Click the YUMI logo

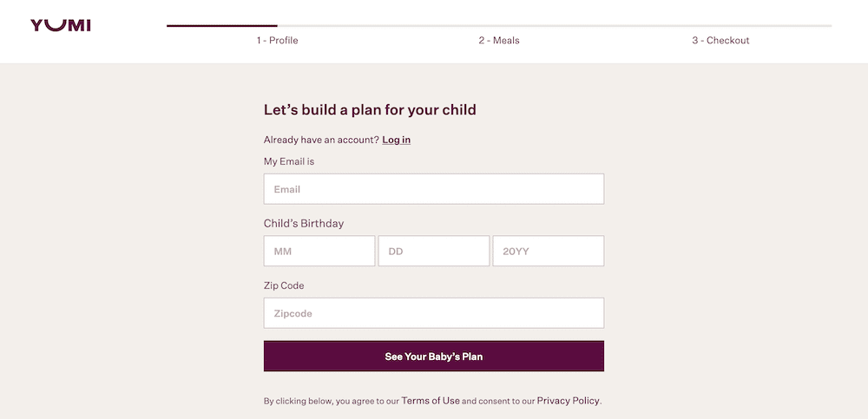pyautogui.click(x=61, y=25)
